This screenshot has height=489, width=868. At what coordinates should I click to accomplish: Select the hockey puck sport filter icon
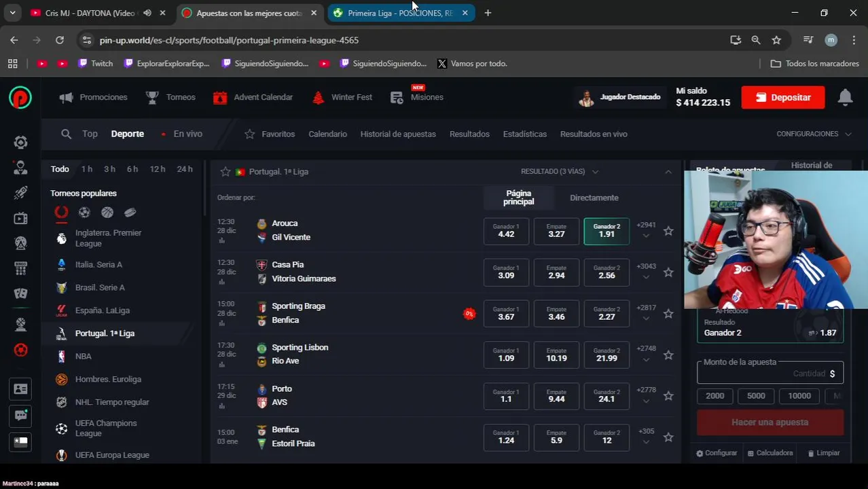130,213
